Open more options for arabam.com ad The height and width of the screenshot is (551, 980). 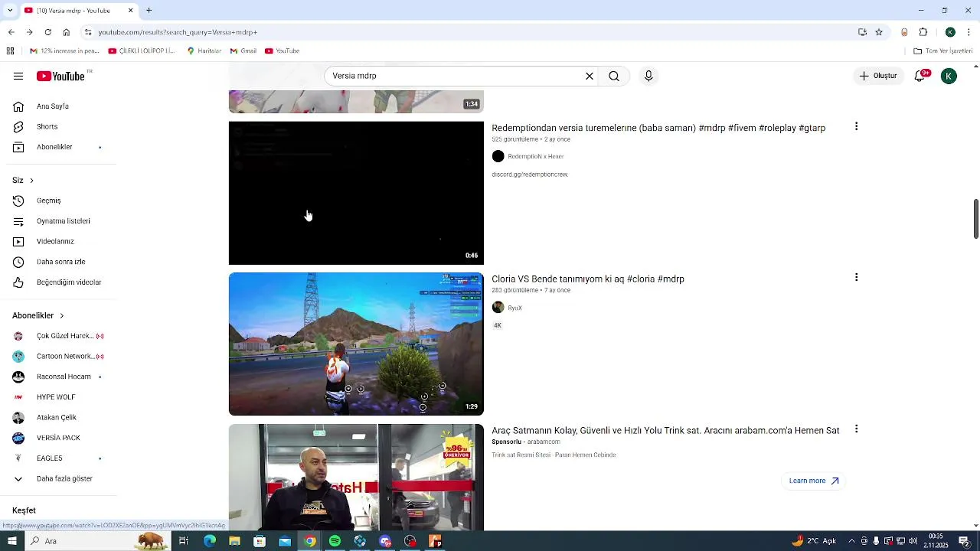pyautogui.click(x=856, y=429)
